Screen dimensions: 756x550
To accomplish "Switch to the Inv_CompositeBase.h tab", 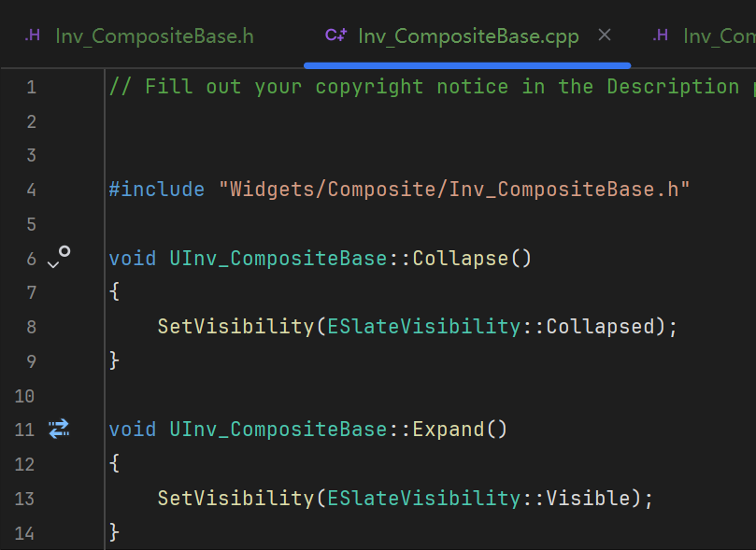I will tap(140, 36).
